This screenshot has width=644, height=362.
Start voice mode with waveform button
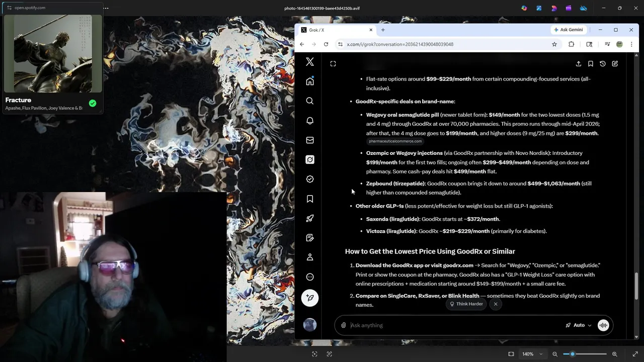(x=603, y=325)
